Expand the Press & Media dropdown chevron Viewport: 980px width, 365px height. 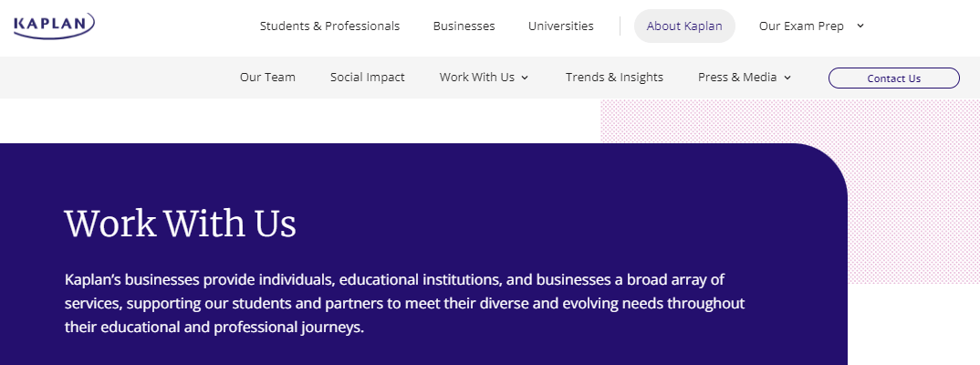[x=787, y=78]
